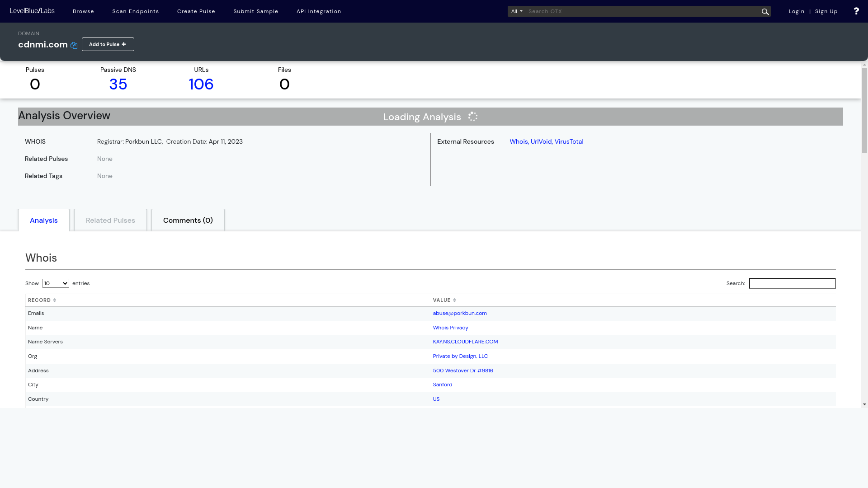Open the Whois external resource link
868x488 pixels.
519,141
